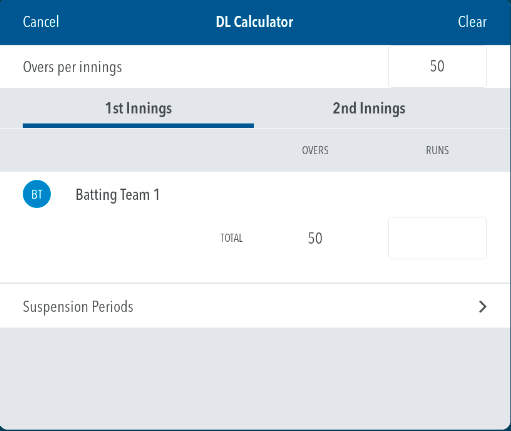Image resolution: width=511 pixels, height=431 pixels.
Task: Click the blue underline beneath 1st Innings
Action: pos(138,126)
